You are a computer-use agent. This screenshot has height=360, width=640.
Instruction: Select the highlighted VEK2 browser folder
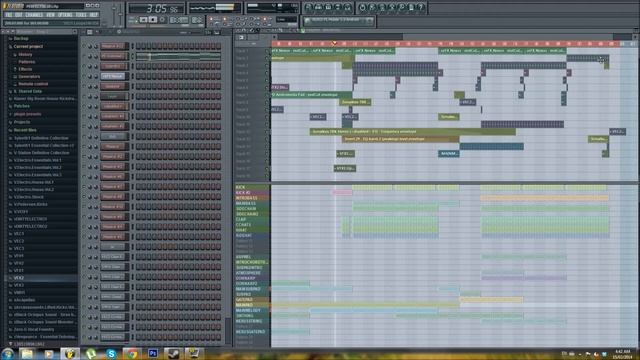[x=41, y=278]
